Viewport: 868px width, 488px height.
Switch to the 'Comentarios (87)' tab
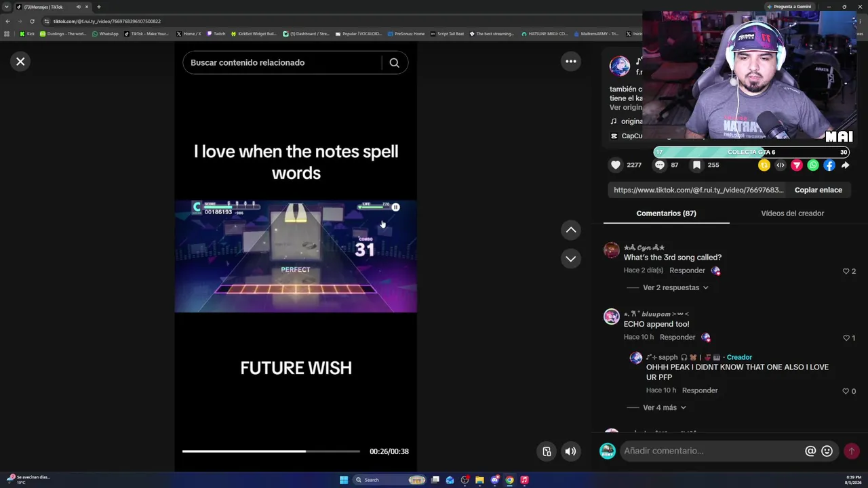click(666, 213)
